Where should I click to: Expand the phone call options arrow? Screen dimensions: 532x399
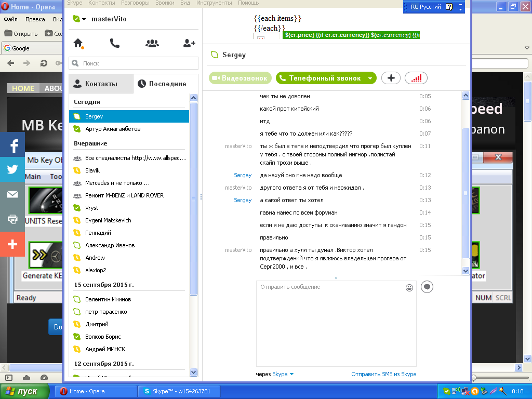[x=370, y=78]
